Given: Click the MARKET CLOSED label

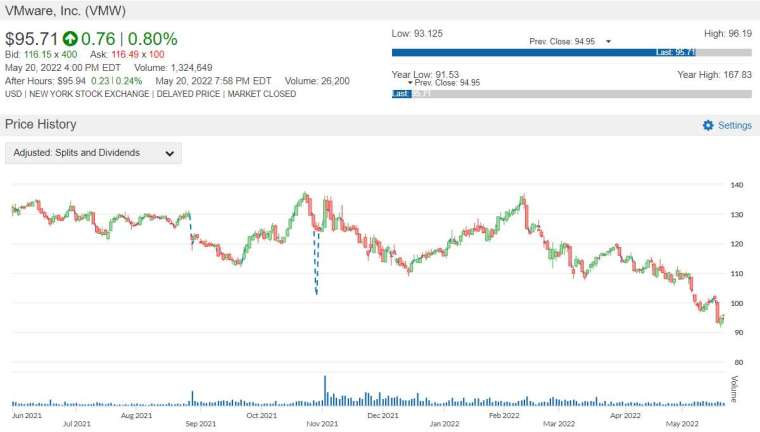Looking at the screenshot, I should click(262, 94).
